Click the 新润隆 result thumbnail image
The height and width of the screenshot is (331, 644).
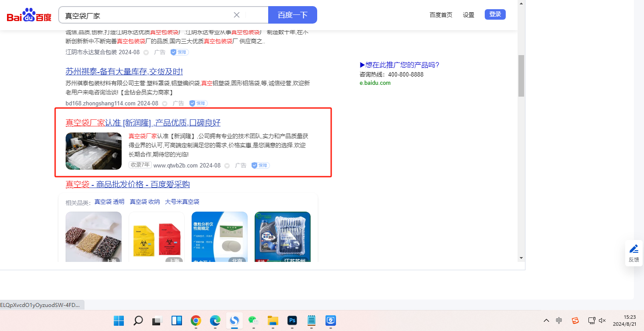(94, 151)
